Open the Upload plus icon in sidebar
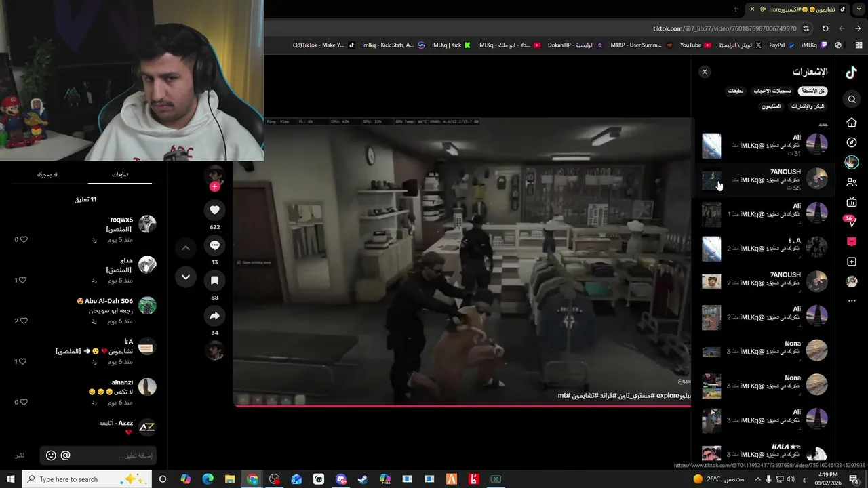868x488 pixels. [x=852, y=262]
